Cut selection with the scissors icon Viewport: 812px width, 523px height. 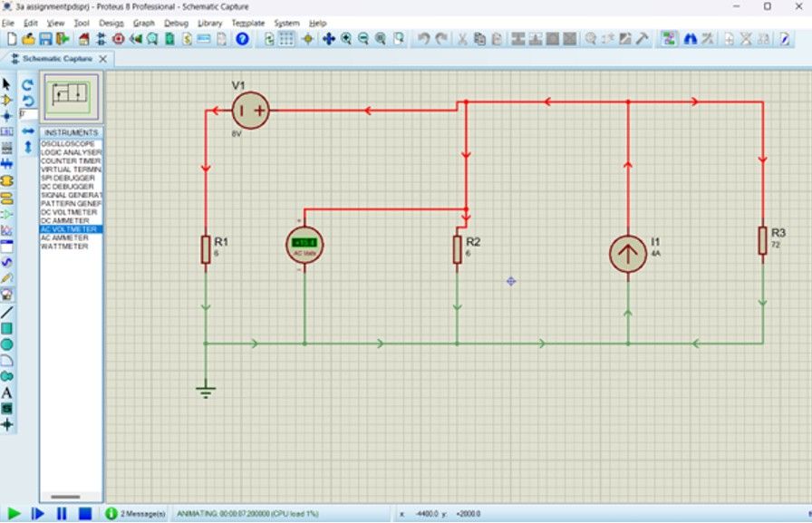(x=462, y=39)
